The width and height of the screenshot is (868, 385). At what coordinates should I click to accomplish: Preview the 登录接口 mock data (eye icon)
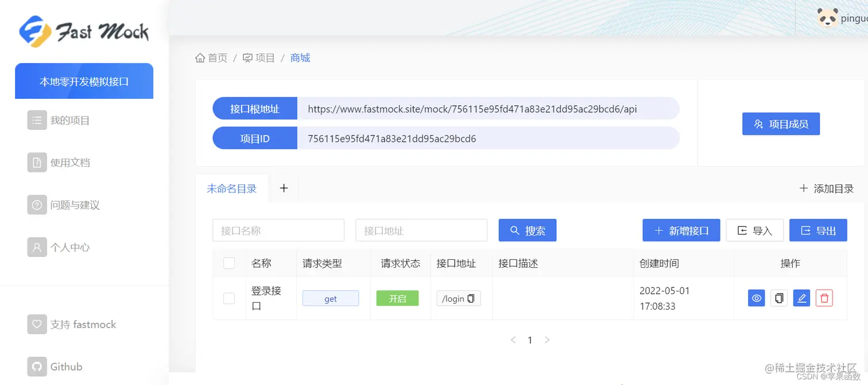click(756, 298)
